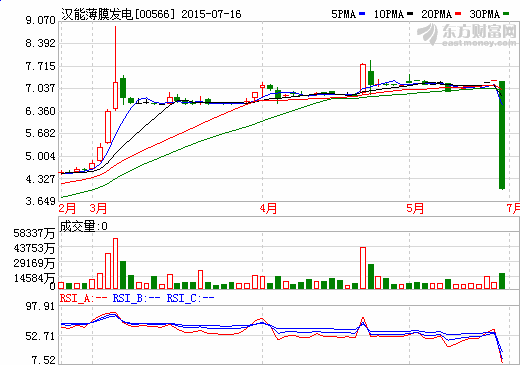Viewport: 520px width, 365px height.
Task: Click the large green crash candlestick at right
Action: tap(502, 135)
